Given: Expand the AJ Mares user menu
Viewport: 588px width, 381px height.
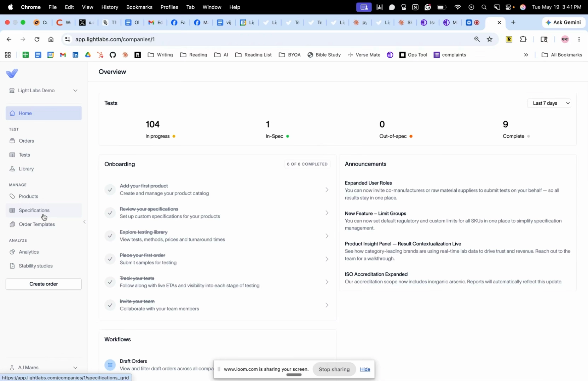Looking at the screenshot, I should coord(44,368).
